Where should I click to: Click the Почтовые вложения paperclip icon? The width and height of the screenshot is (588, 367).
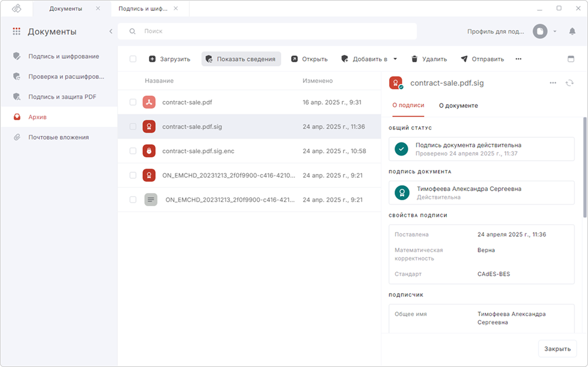tap(17, 137)
